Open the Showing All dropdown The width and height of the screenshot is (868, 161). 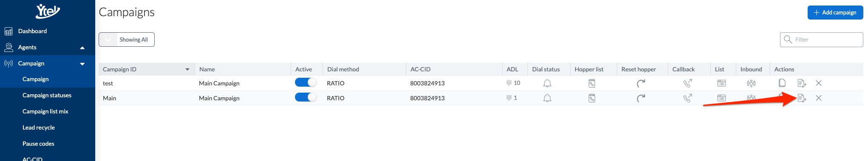pyautogui.click(x=127, y=40)
